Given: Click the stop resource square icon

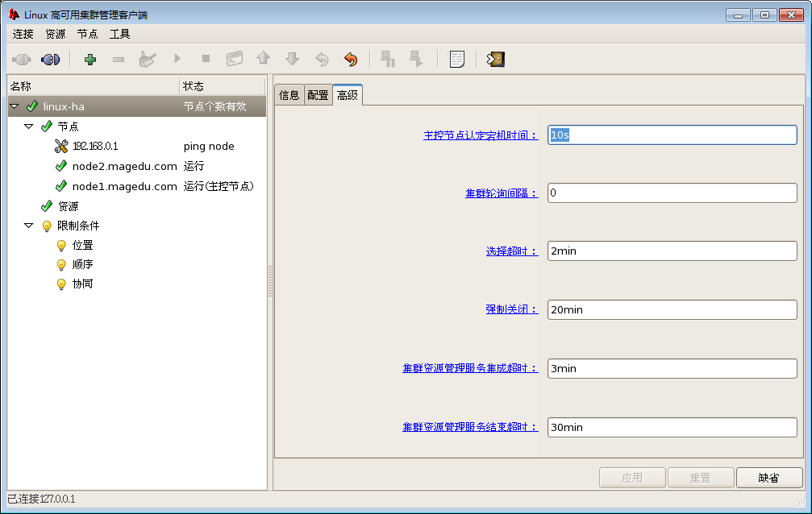Looking at the screenshot, I should tap(206, 59).
